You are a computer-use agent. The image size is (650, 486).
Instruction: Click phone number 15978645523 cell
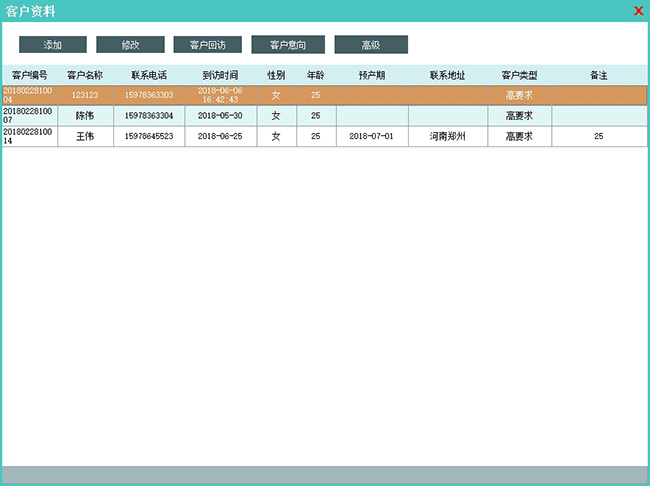click(x=149, y=136)
